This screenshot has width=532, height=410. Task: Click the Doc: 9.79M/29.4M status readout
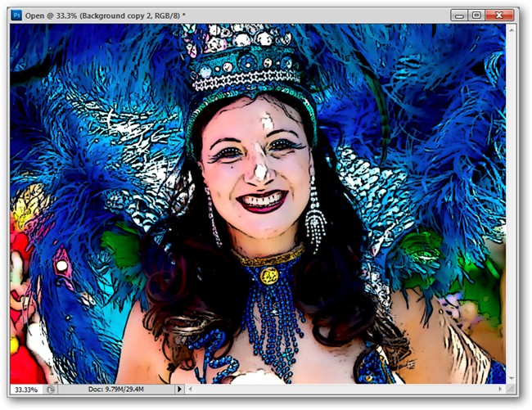point(115,390)
